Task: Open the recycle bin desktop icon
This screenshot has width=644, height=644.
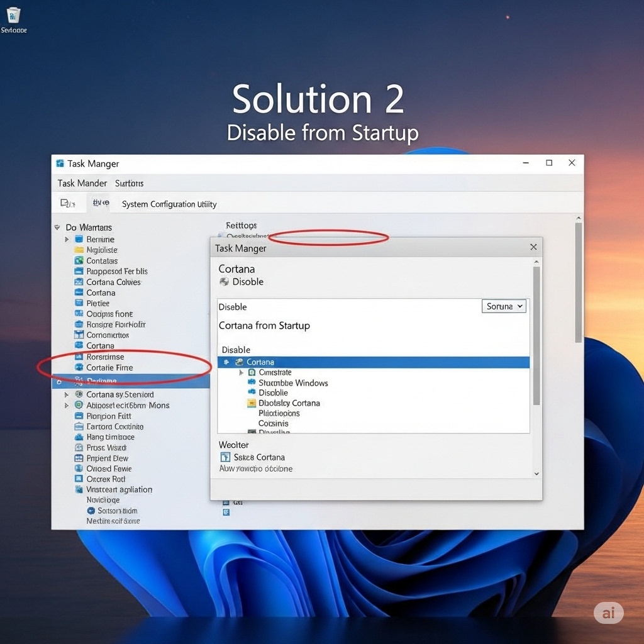Action: click(13, 15)
